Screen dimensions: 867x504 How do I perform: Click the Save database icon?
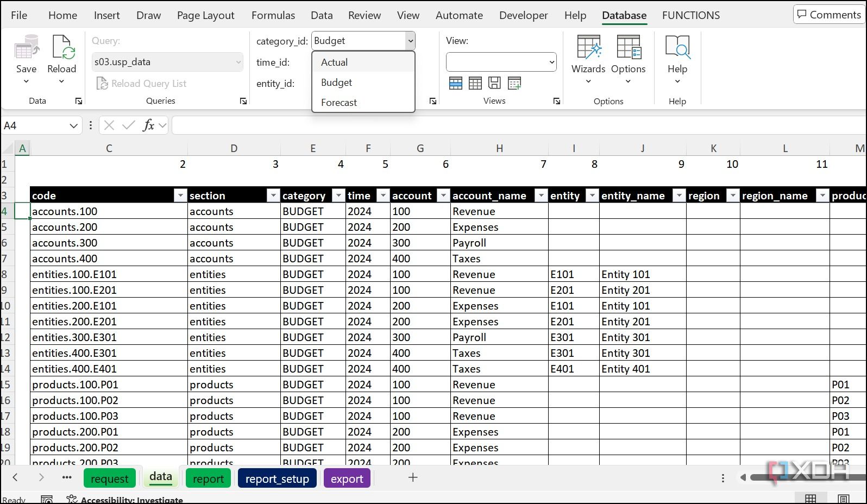[26, 48]
